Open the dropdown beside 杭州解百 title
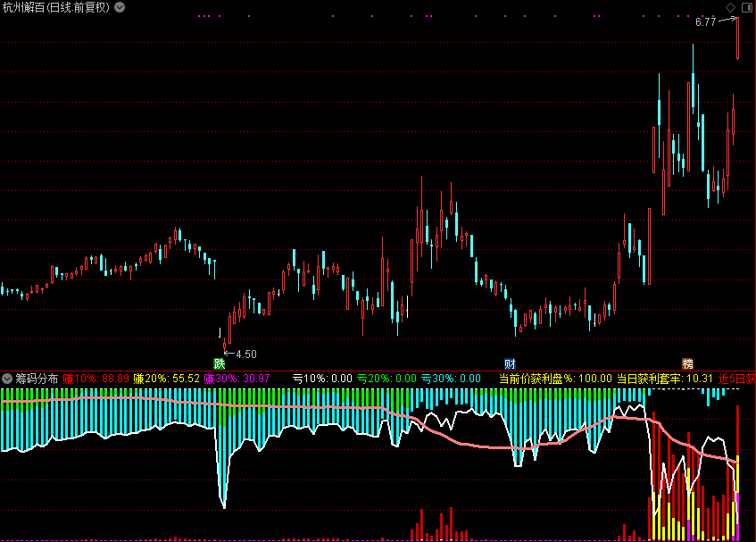The image size is (756, 542). coord(120,7)
